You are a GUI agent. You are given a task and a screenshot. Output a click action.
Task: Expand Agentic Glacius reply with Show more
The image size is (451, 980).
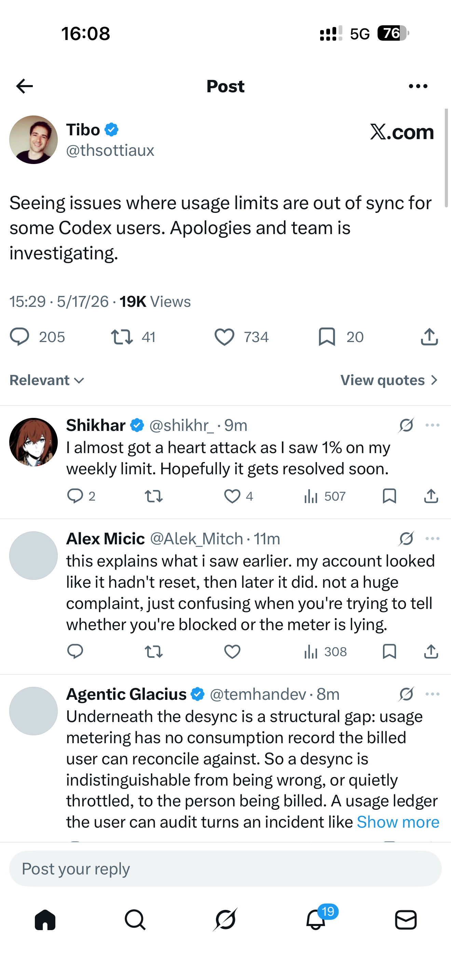398,822
